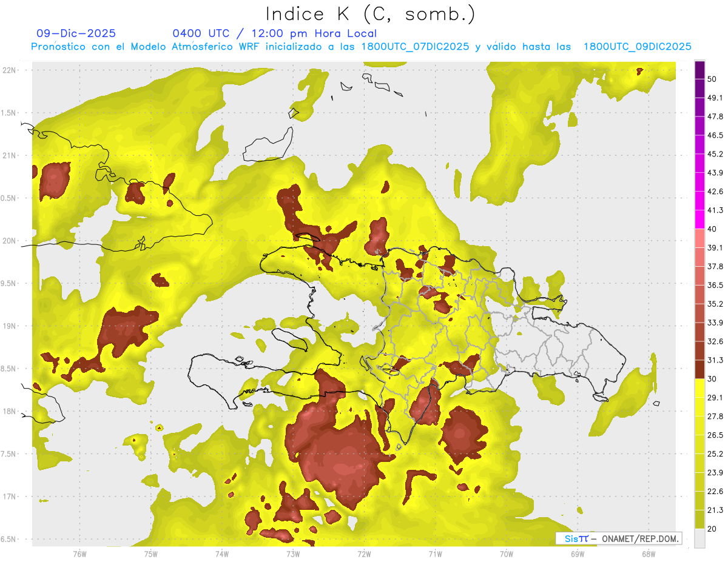Click the longitude label '71W'
Screen dimensions: 728x562
(x=435, y=554)
